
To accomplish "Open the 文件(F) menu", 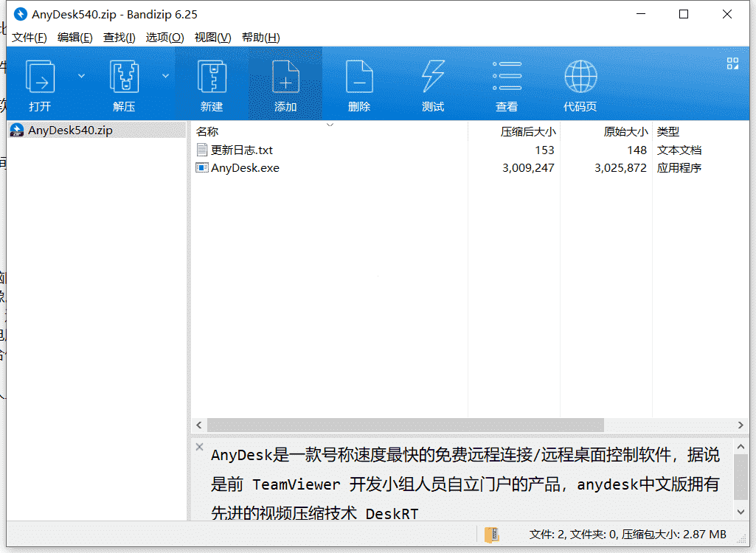I will coord(29,37).
